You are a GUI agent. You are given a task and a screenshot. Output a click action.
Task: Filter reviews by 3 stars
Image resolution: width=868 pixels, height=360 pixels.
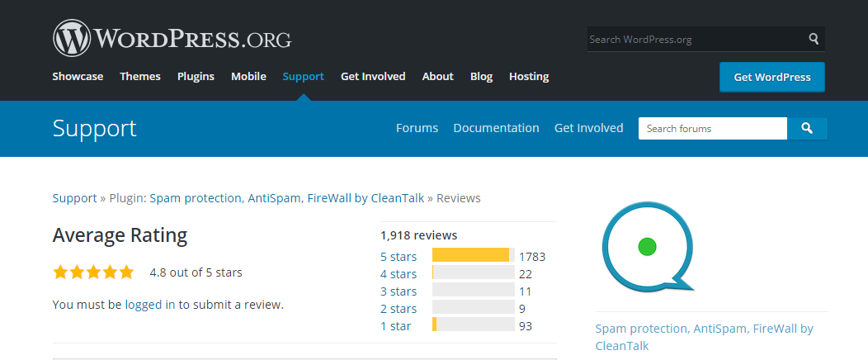pyautogui.click(x=399, y=291)
